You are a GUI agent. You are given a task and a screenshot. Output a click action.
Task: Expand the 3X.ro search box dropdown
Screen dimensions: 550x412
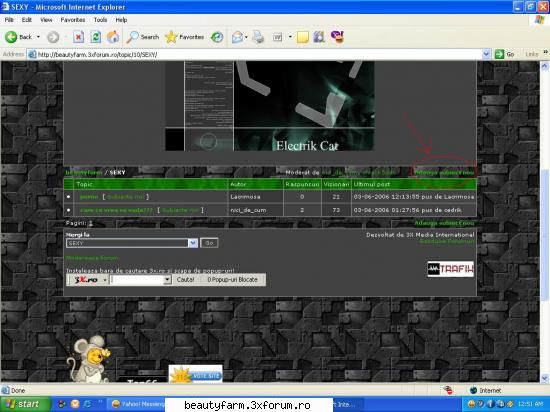167,280
